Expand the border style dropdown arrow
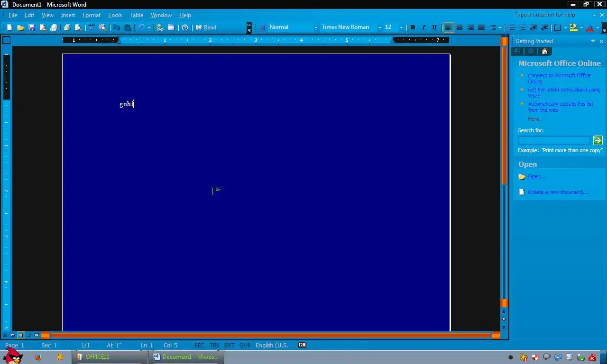The height and width of the screenshot is (364, 607). tap(565, 27)
